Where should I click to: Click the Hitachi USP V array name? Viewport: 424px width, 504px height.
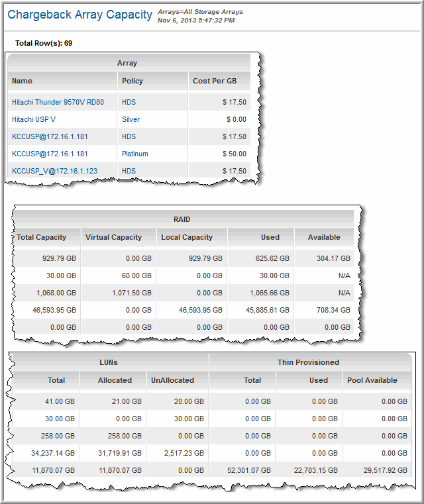34,120
